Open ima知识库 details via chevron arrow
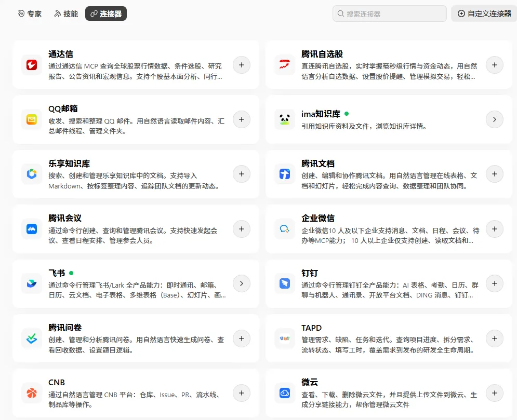Image resolution: width=517 pixels, height=420 pixels. 495,119
